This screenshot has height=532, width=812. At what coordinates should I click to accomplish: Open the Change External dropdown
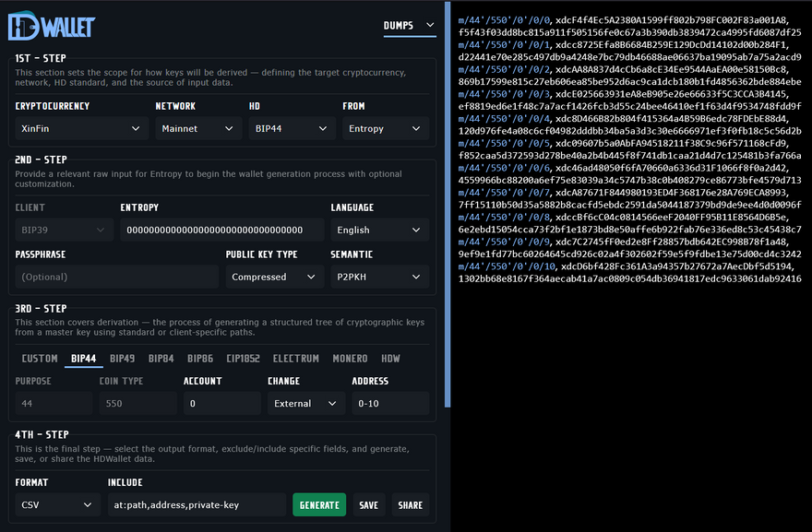tap(304, 404)
